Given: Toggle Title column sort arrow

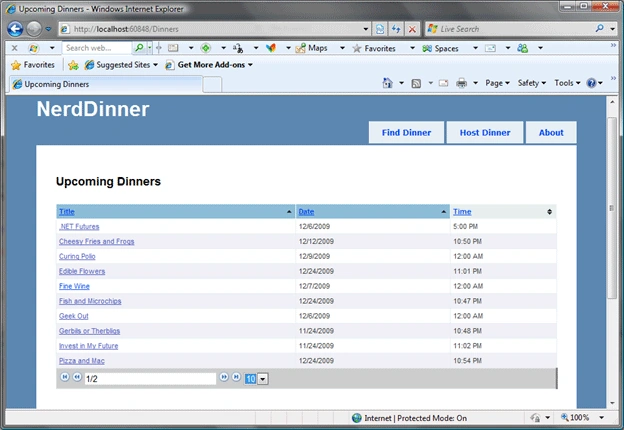Looking at the screenshot, I should [289, 212].
